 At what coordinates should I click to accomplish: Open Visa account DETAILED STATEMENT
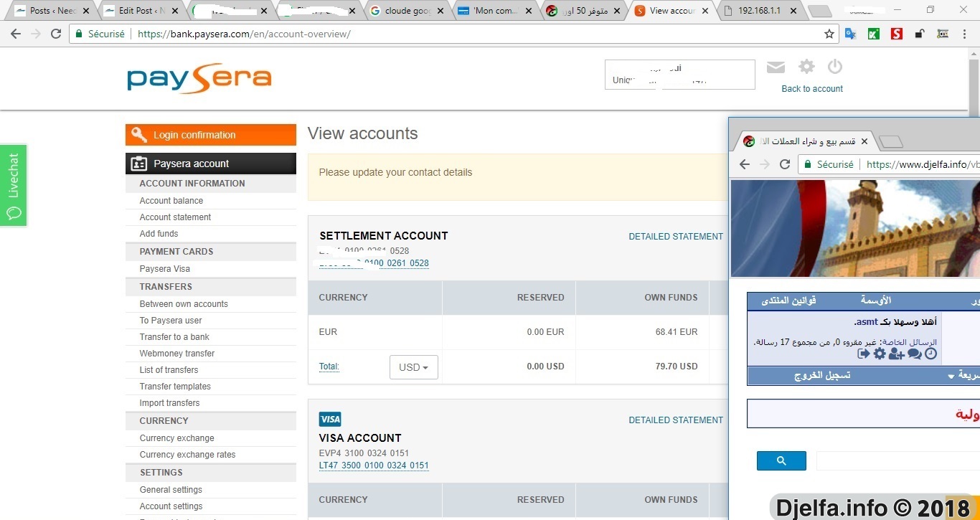[676, 420]
